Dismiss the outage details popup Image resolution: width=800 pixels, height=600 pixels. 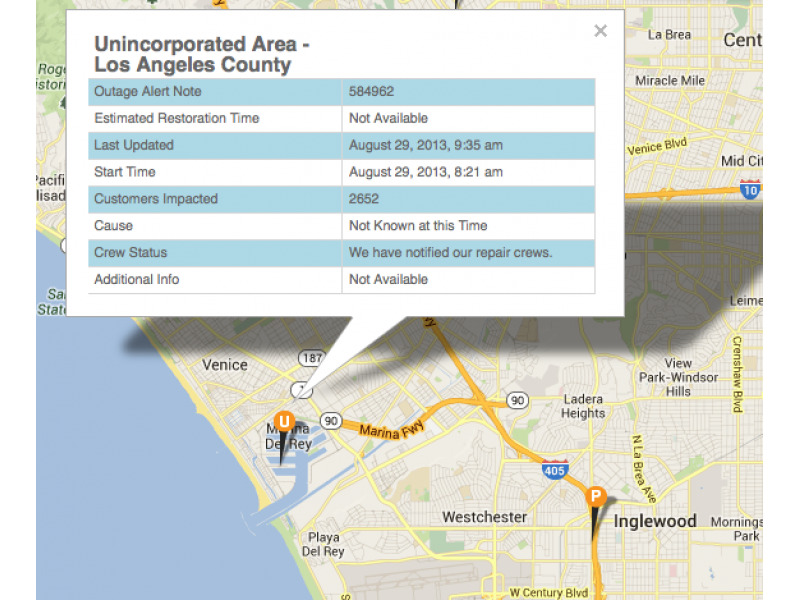click(x=600, y=31)
